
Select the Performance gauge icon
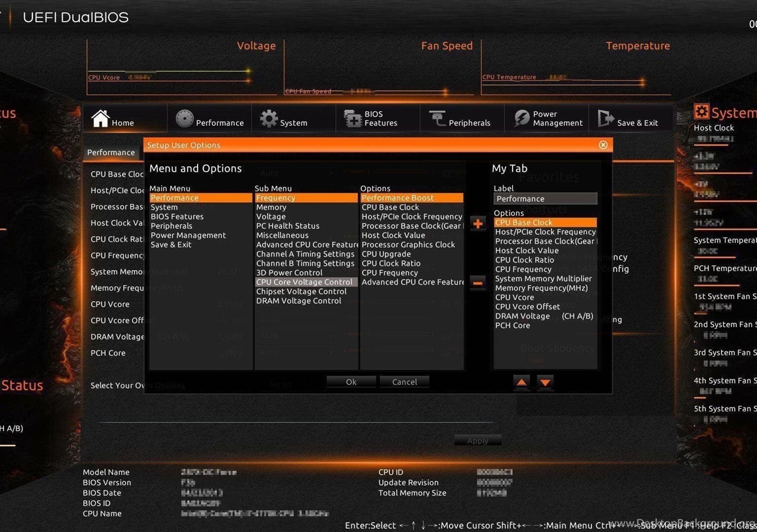185,119
